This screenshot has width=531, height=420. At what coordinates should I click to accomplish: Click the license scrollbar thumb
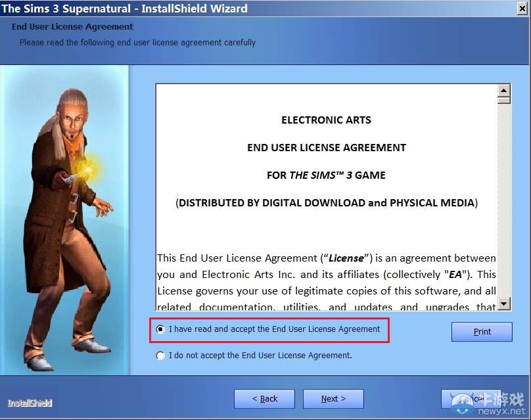point(504,101)
